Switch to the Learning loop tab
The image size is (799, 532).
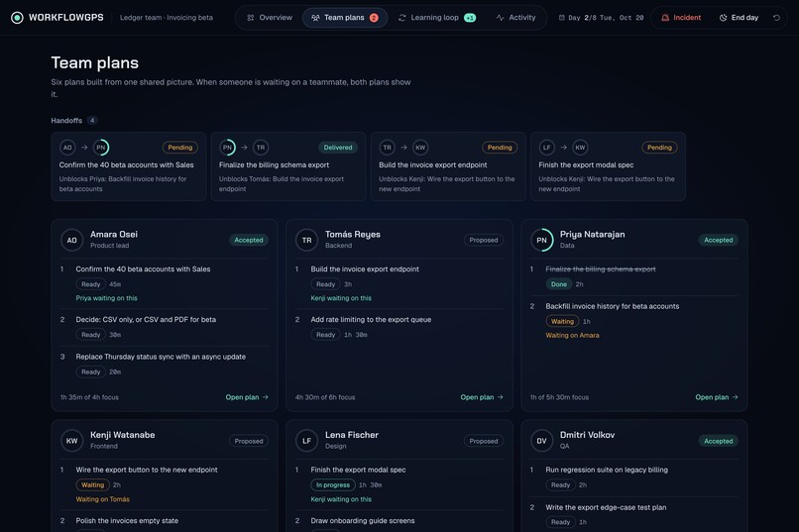[x=437, y=18]
